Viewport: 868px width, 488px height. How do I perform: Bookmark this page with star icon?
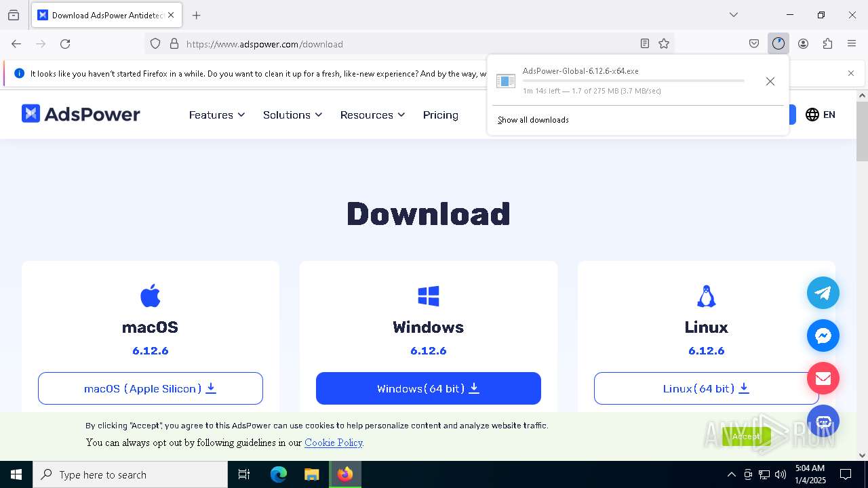coord(664,43)
